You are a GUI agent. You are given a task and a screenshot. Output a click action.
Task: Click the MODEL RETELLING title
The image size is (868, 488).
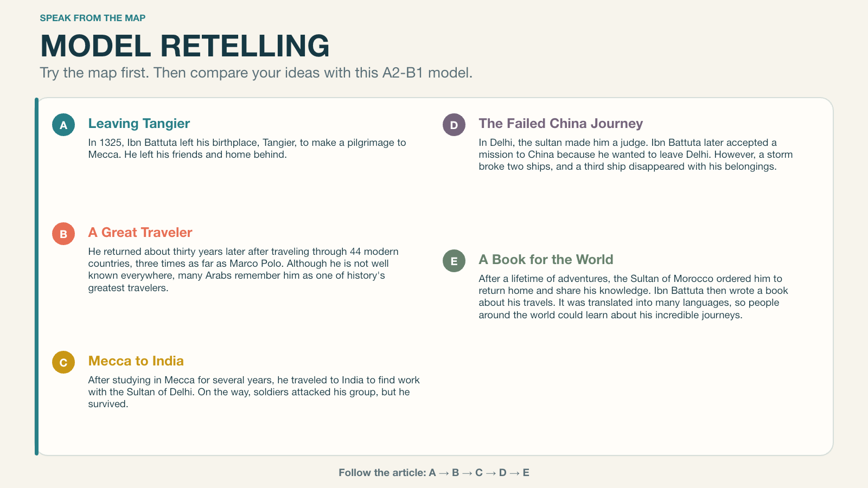click(185, 46)
